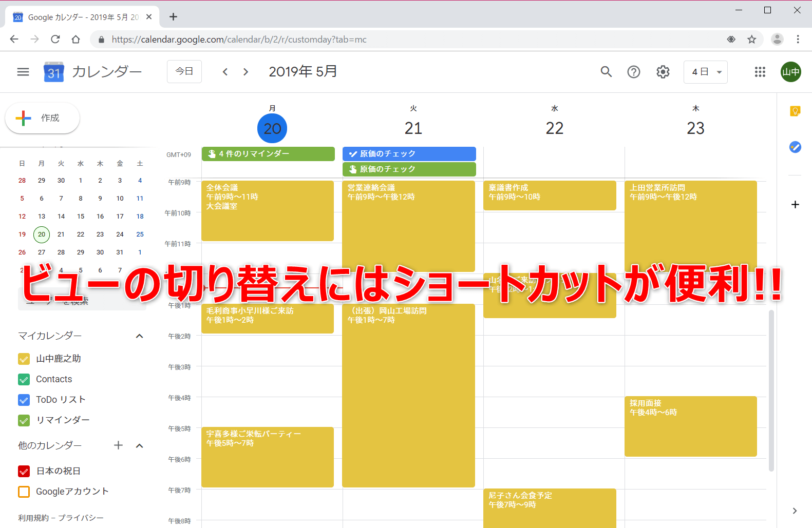Hide side panel with bottom-right chevron
Screen dimensions: 812x528
click(x=795, y=511)
